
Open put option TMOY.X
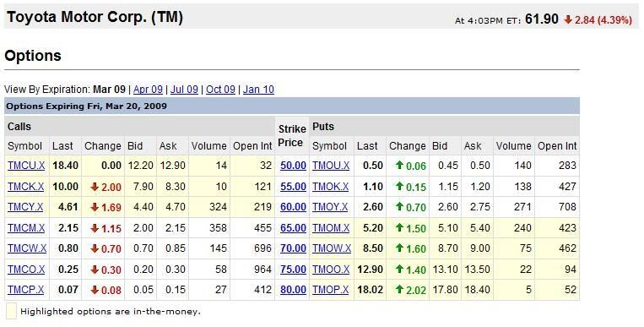pos(330,207)
